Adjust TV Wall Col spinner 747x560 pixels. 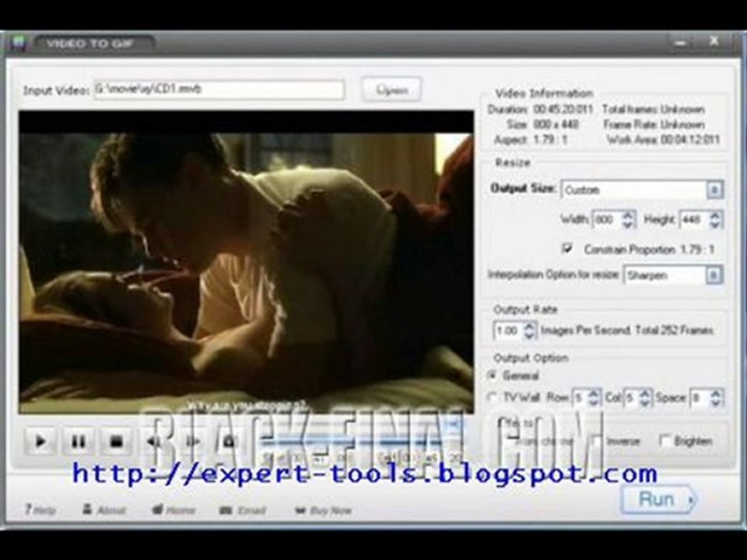click(x=644, y=397)
